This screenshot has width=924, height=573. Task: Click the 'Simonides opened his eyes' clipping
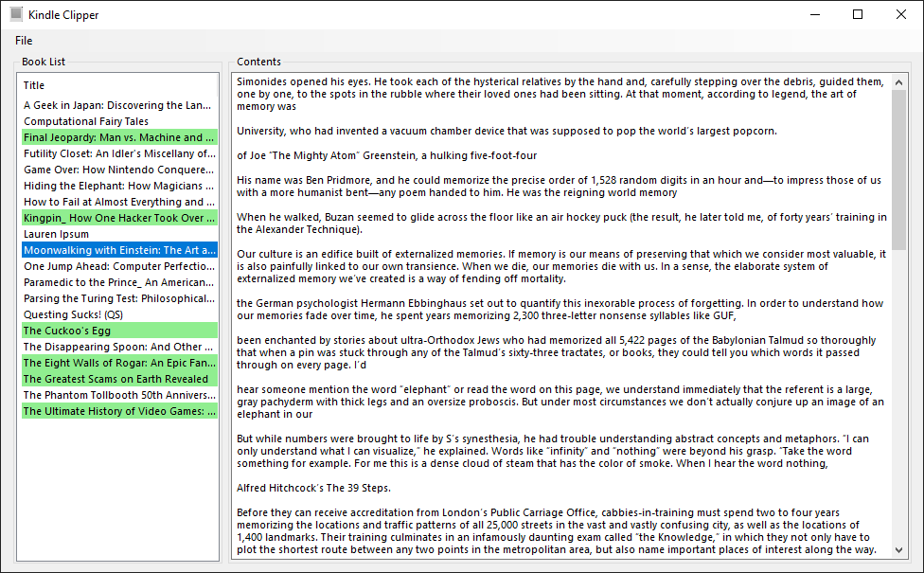(560, 95)
